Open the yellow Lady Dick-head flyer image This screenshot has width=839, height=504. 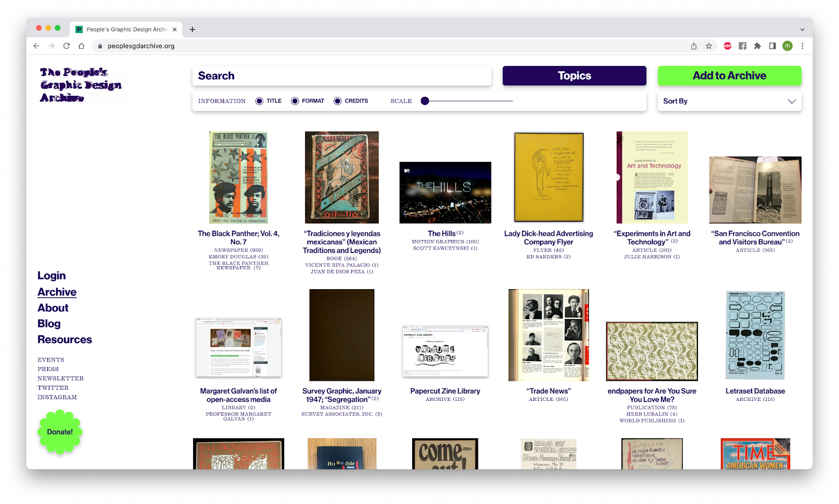point(548,178)
